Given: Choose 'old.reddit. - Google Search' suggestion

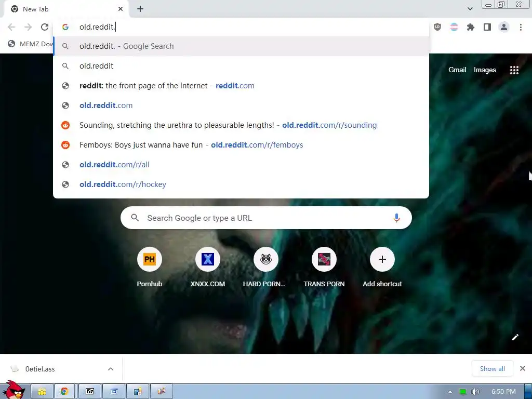Looking at the screenshot, I should coord(241,46).
